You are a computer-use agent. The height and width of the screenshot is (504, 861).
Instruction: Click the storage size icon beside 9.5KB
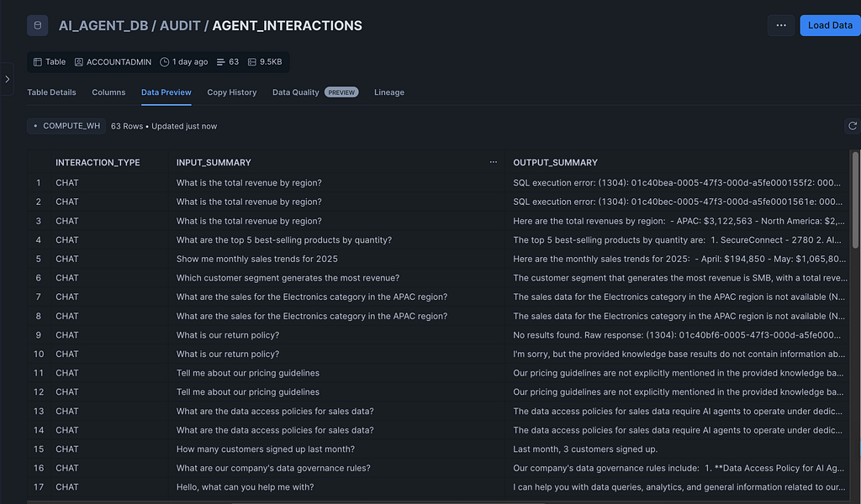(252, 62)
